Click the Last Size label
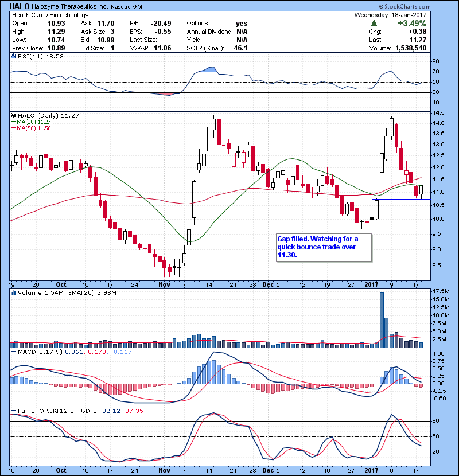This screenshot has height=476, width=459. [x=143, y=40]
